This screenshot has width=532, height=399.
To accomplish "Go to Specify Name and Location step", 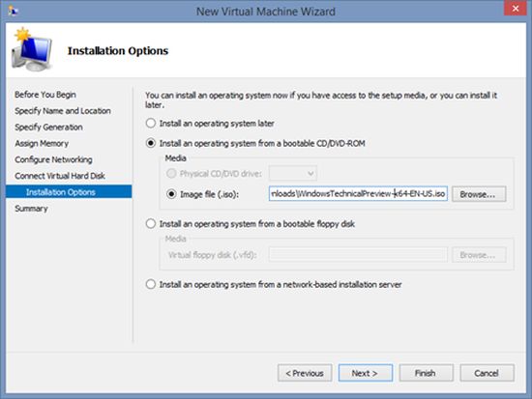I will [x=63, y=111].
